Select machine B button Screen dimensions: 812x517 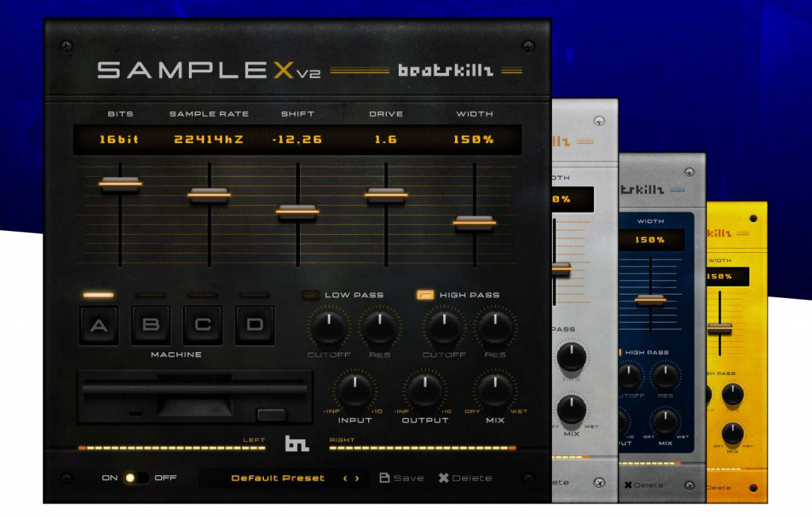(x=151, y=325)
